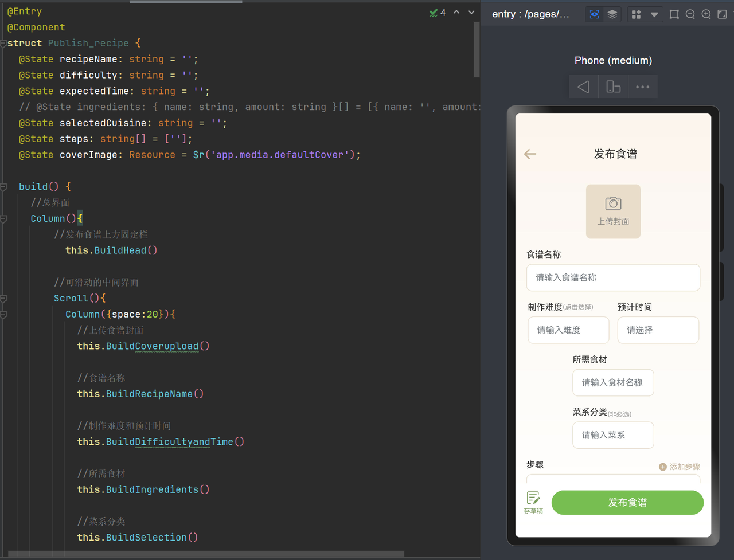Click the 请输入难度 field

(x=568, y=330)
